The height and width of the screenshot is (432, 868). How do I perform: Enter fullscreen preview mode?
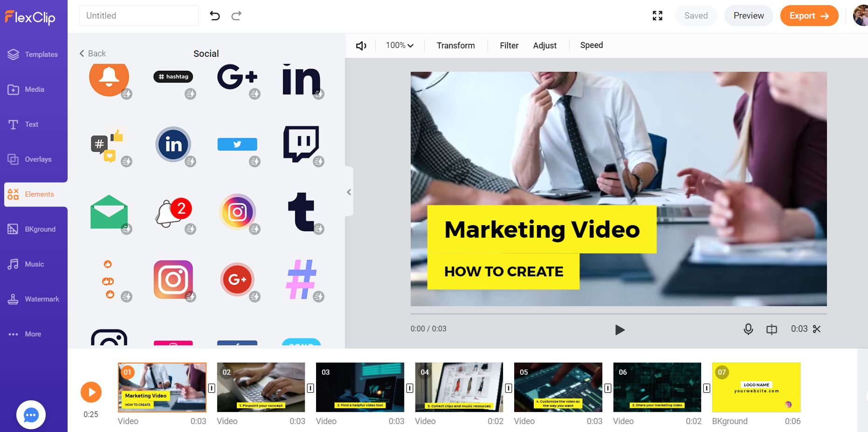coord(657,16)
